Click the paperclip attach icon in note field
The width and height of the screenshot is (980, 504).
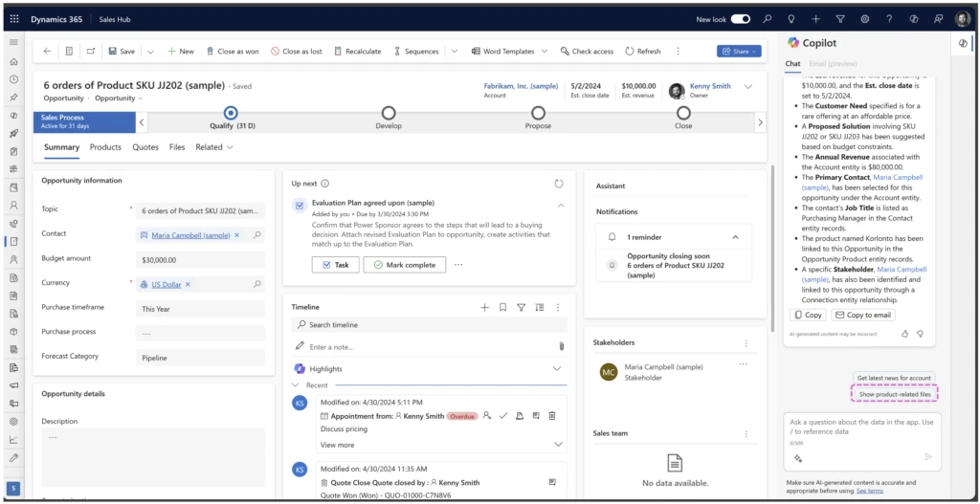click(x=561, y=346)
